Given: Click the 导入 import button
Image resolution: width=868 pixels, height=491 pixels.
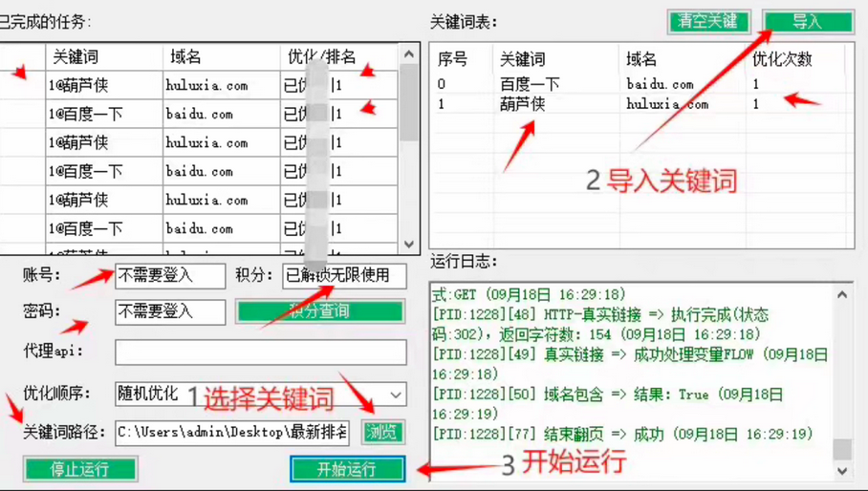Looking at the screenshot, I should click(808, 22).
